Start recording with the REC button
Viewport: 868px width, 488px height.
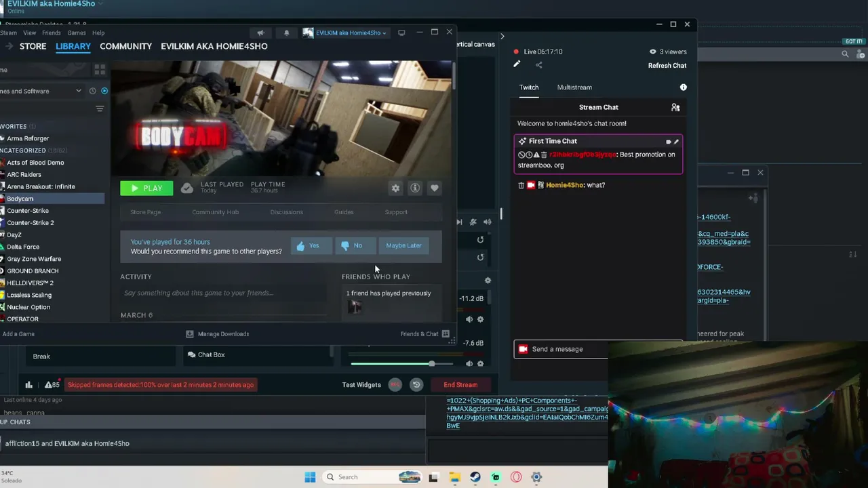(x=395, y=385)
